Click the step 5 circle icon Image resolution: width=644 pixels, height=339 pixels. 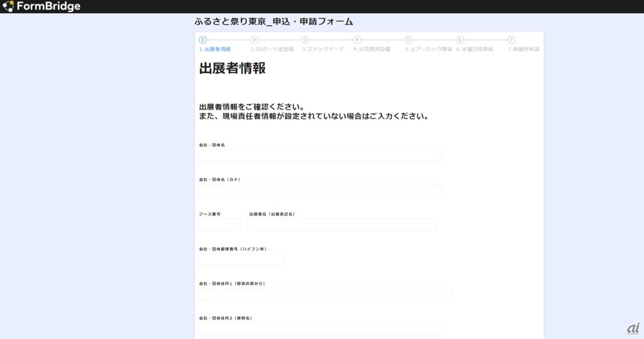(x=408, y=40)
